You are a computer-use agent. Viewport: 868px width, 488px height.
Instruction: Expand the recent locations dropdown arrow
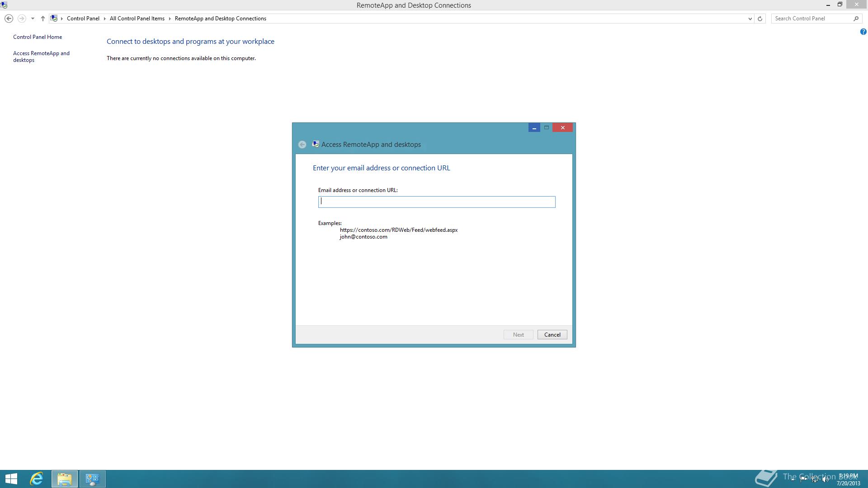point(33,19)
